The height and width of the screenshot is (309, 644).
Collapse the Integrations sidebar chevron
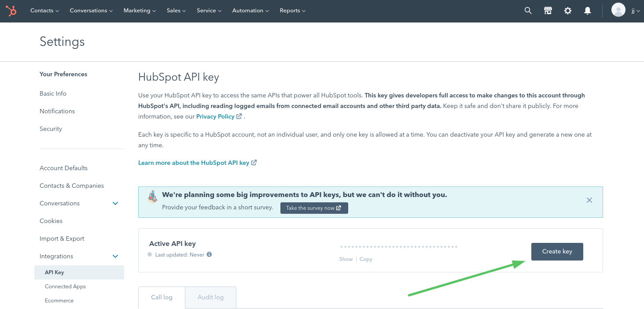[115, 256]
